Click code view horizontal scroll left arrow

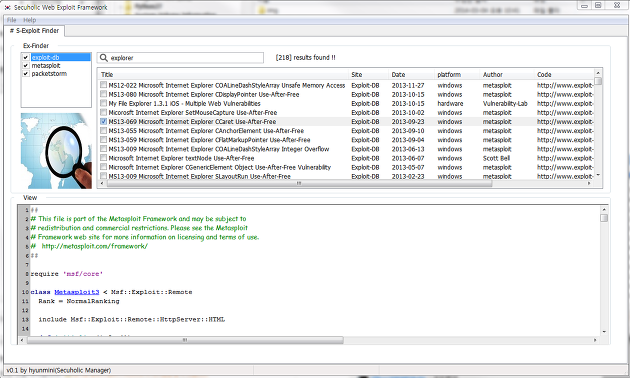point(22,340)
